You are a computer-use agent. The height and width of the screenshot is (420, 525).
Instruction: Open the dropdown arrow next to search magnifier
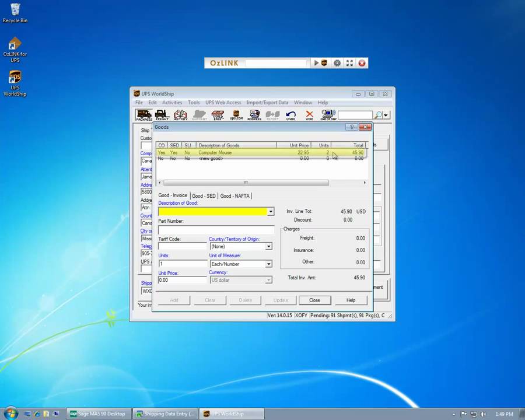pos(386,116)
